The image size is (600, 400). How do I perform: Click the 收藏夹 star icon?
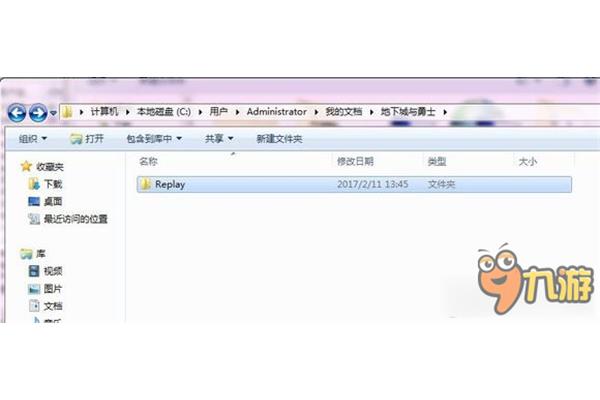[26, 166]
